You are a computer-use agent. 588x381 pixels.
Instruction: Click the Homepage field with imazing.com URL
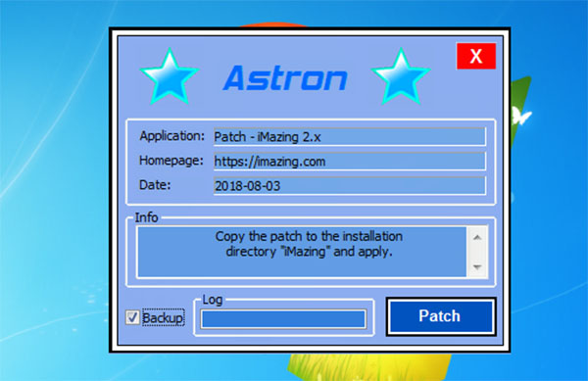tap(350, 162)
